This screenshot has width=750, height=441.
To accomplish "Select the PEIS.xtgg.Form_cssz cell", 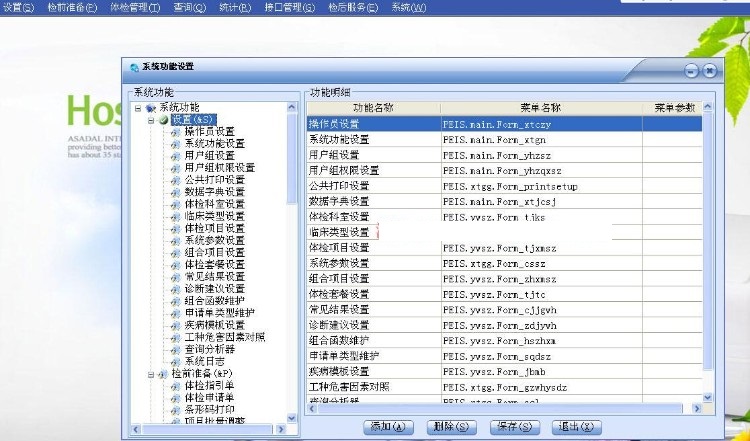I will point(541,264).
